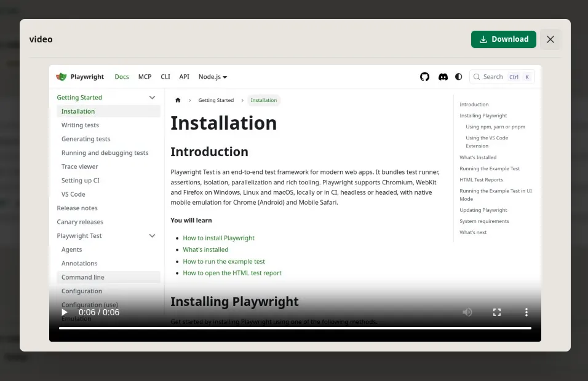Close the video dialog with the X
The width and height of the screenshot is (588, 381).
coord(550,39)
